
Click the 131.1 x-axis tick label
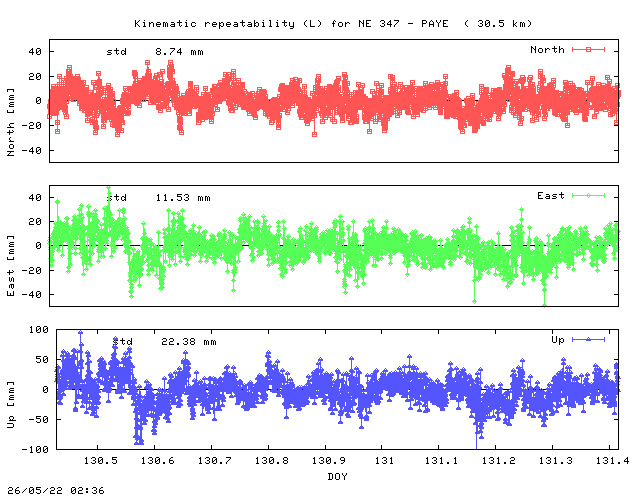[x=442, y=461]
